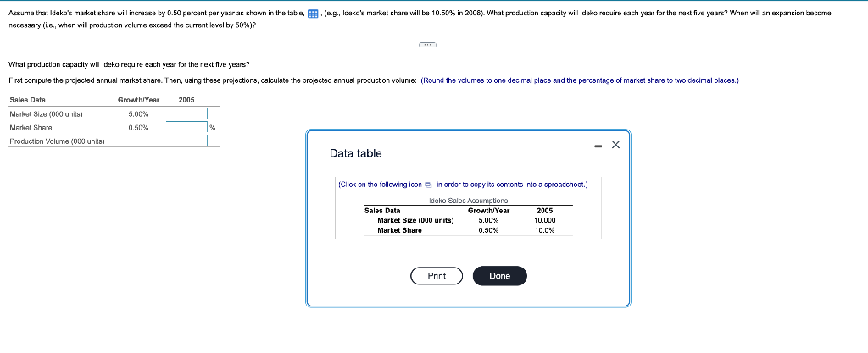This screenshot has height=353, width=868.
Task: Click 'Ideko Sales Assumptions' table heading
Action: [468, 201]
